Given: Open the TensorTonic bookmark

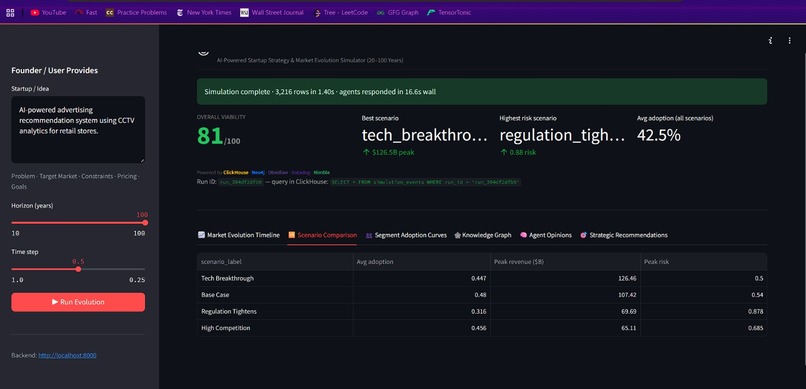Looking at the screenshot, I should point(449,12).
